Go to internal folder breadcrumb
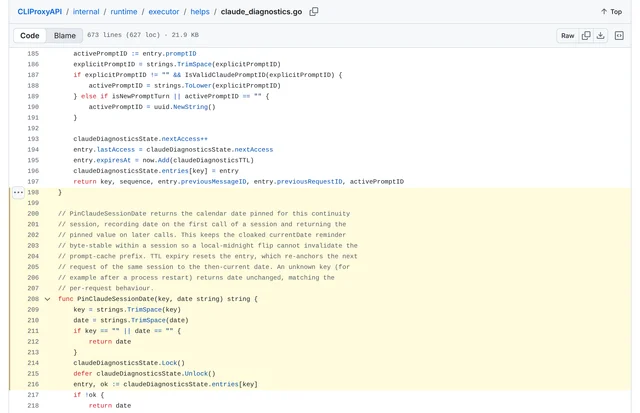 coord(86,12)
